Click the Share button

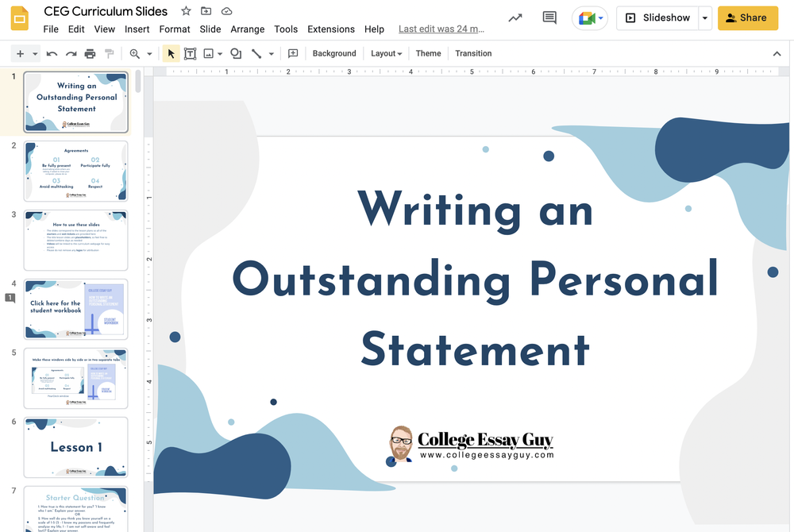[747, 17]
